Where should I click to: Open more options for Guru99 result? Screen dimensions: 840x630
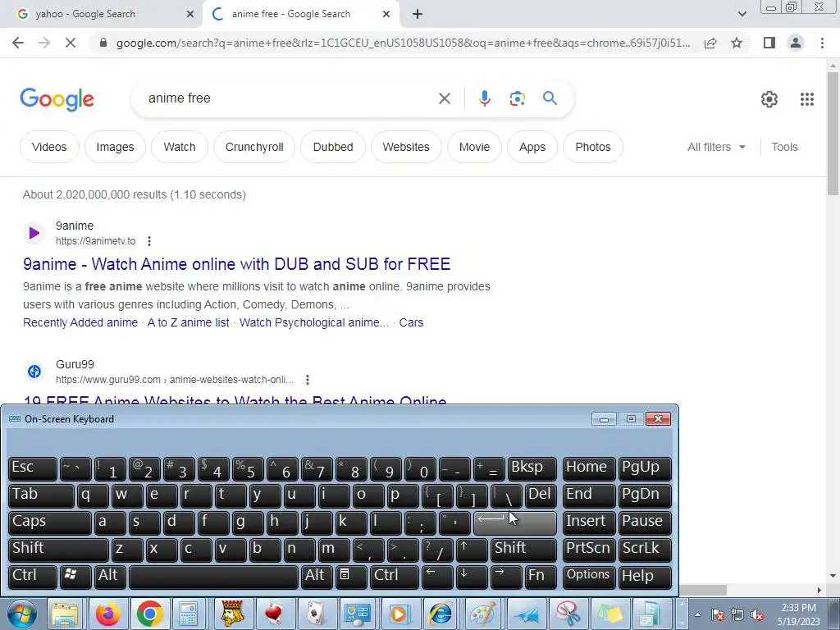pyautogui.click(x=308, y=380)
